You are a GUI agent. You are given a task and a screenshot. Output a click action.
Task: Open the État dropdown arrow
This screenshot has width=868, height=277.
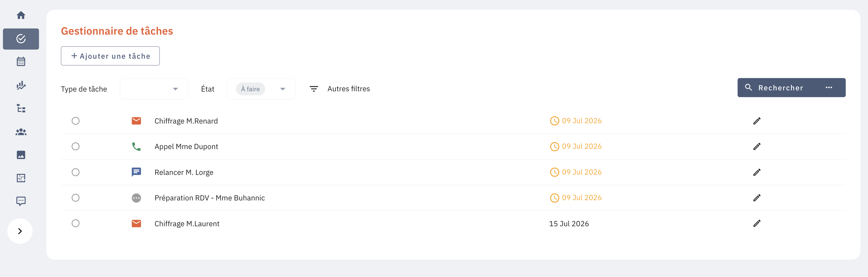coord(283,89)
